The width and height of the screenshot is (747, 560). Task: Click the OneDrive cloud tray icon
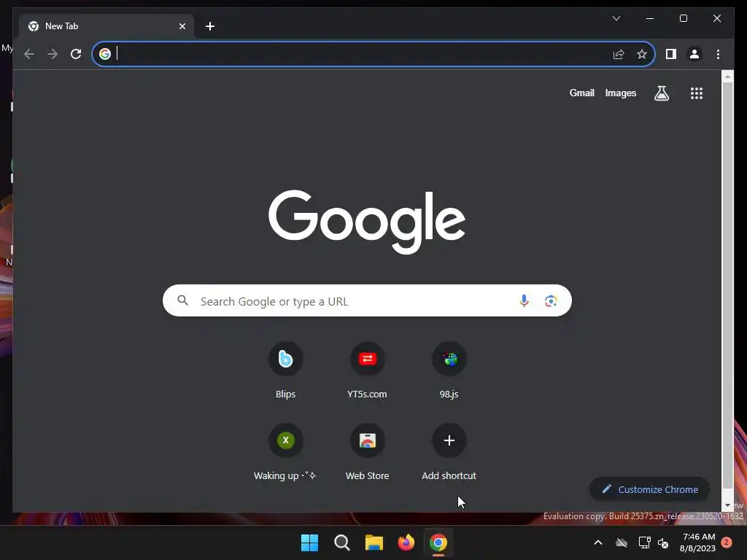pos(622,542)
